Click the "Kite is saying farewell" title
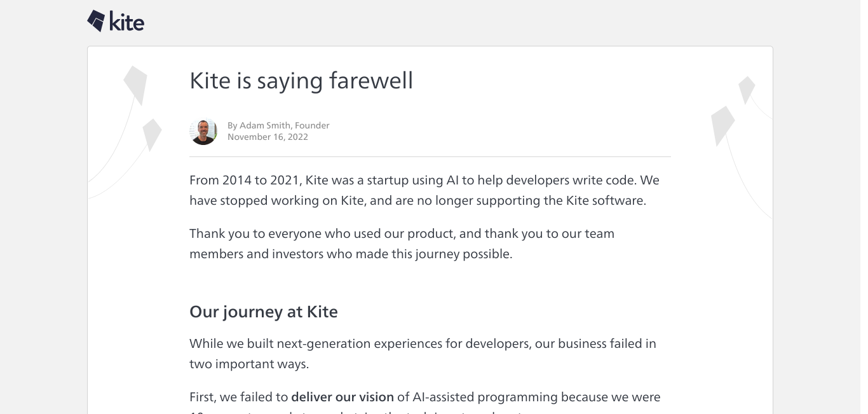868x414 pixels. point(301,81)
